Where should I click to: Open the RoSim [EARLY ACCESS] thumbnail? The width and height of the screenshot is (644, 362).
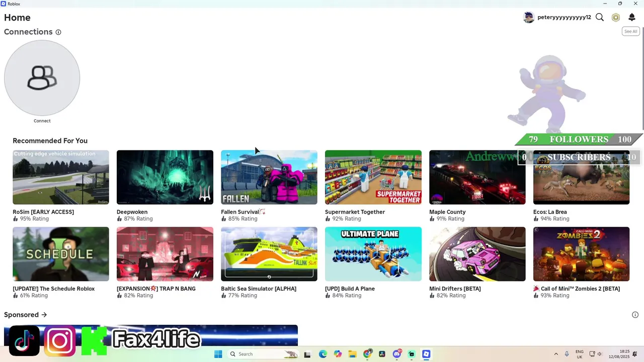pyautogui.click(x=61, y=177)
